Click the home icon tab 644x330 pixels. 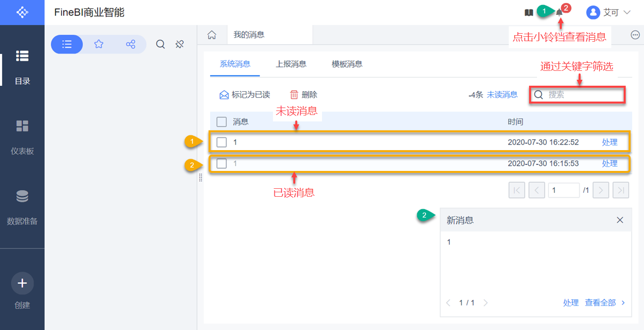point(212,35)
